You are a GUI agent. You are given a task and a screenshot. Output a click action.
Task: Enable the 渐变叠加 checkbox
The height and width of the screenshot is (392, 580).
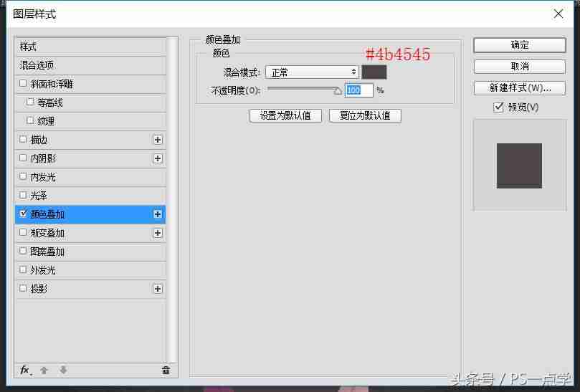click(x=23, y=232)
